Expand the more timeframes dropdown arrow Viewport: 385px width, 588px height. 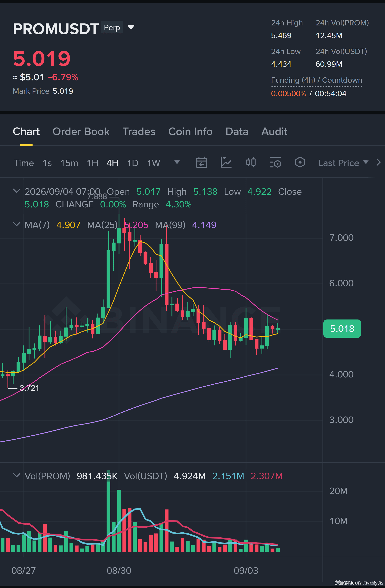point(177,162)
